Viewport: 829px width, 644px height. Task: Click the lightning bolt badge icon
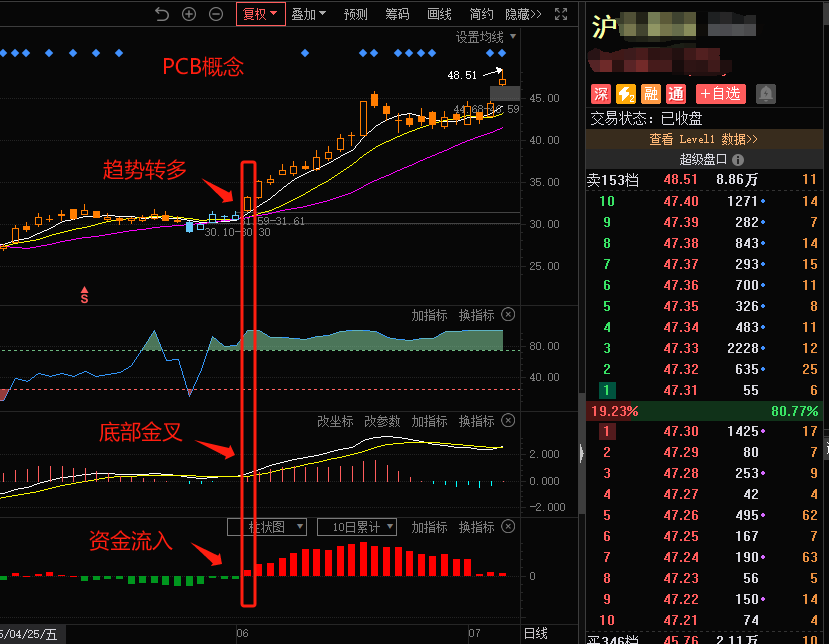626,94
